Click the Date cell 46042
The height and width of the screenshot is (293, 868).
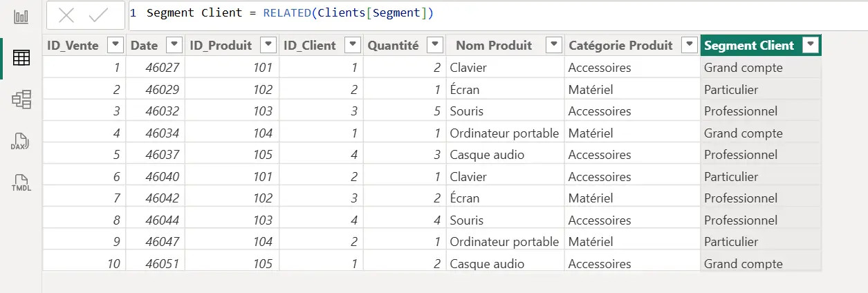point(163,198)
